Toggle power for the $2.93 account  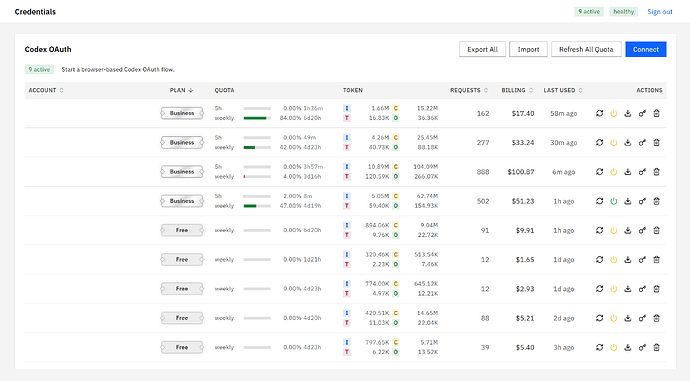[x=613, y=289]
